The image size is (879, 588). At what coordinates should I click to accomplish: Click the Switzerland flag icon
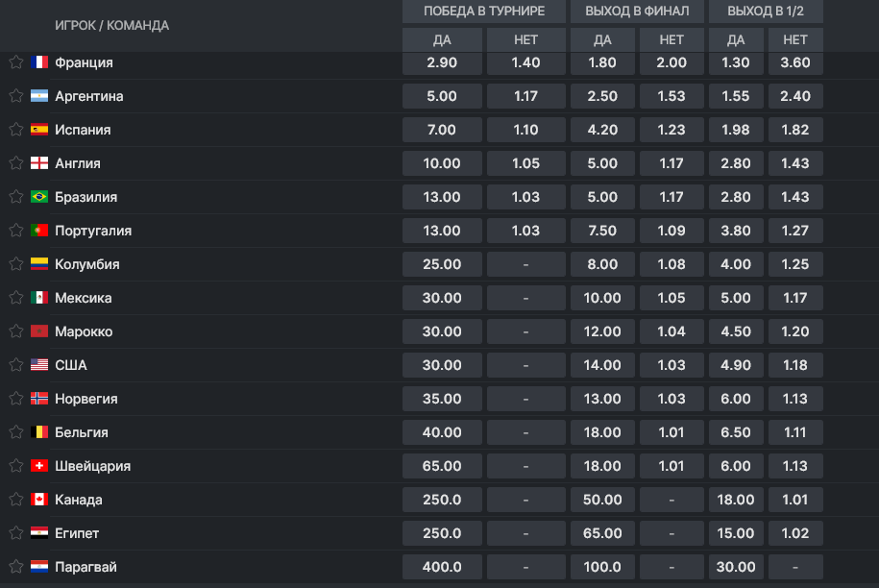point(39,466)
